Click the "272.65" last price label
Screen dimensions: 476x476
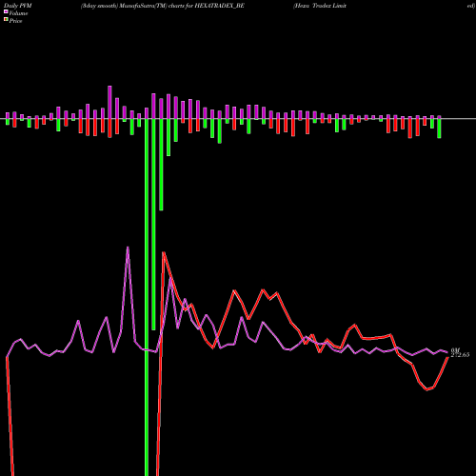(x=460, y=355)
